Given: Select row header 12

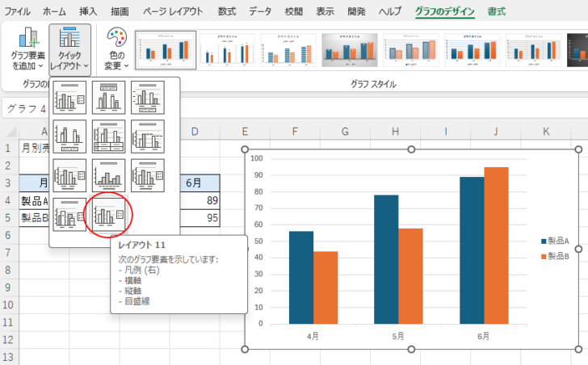Looking at the screenshot, I should (8, 340).
